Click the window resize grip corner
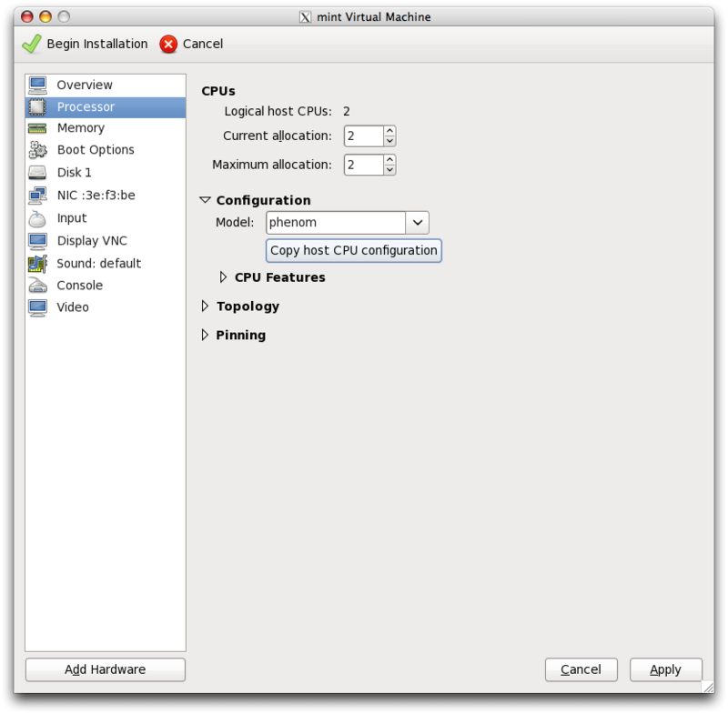The image size is (728, 714). (x=708, y=687)
